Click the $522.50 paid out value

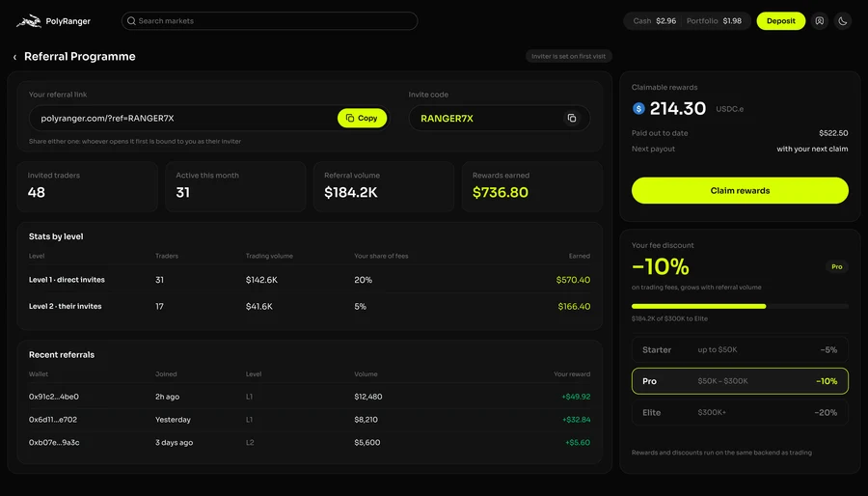coord(833,133)
